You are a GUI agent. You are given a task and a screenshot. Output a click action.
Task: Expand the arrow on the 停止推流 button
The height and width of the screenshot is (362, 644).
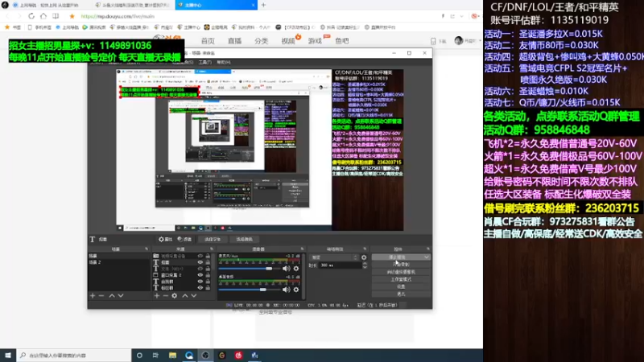427,257
